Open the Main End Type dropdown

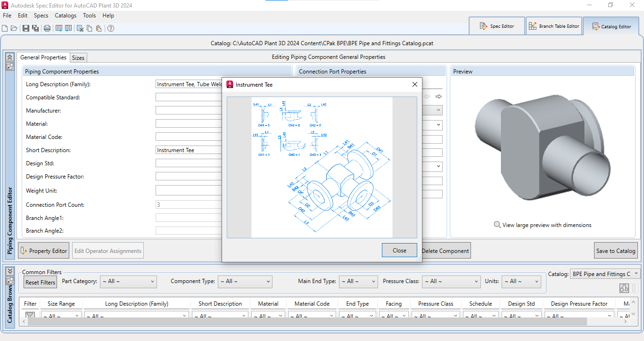pyautogui.click(x=358, y=281)
